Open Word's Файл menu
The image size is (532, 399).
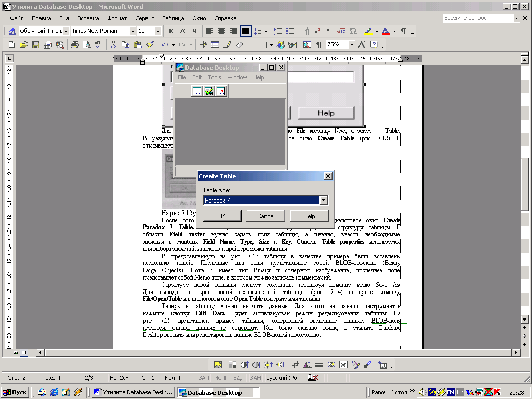(17, 18)
